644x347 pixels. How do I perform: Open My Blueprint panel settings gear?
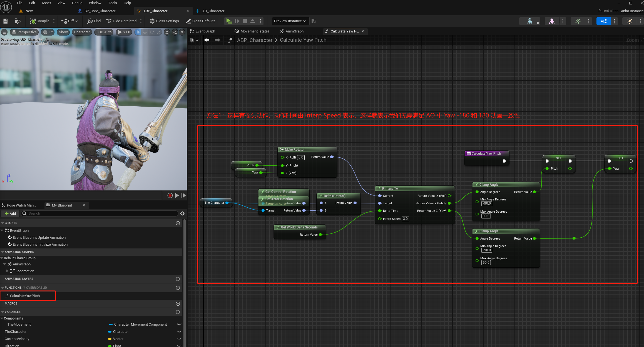182,213
